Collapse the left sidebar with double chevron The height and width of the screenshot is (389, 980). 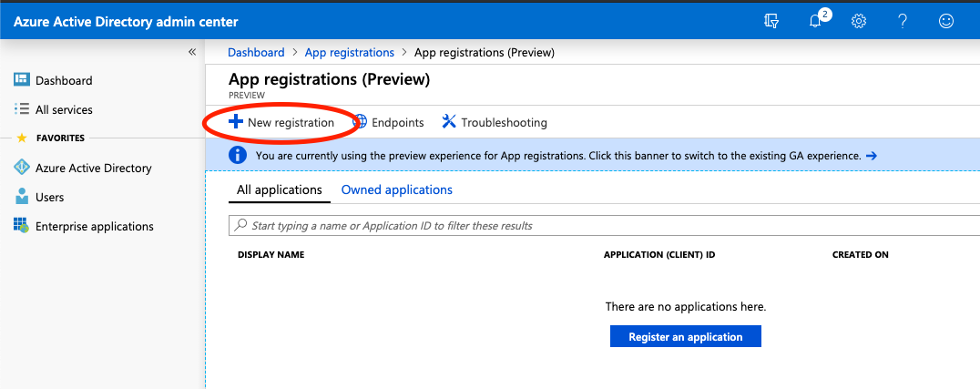[192, 52]
